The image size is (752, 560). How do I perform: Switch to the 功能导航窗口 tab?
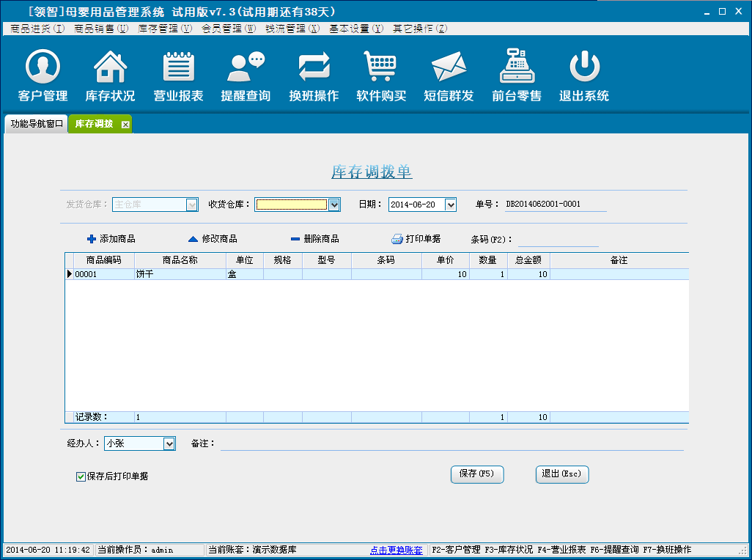(x=37, y=124)
